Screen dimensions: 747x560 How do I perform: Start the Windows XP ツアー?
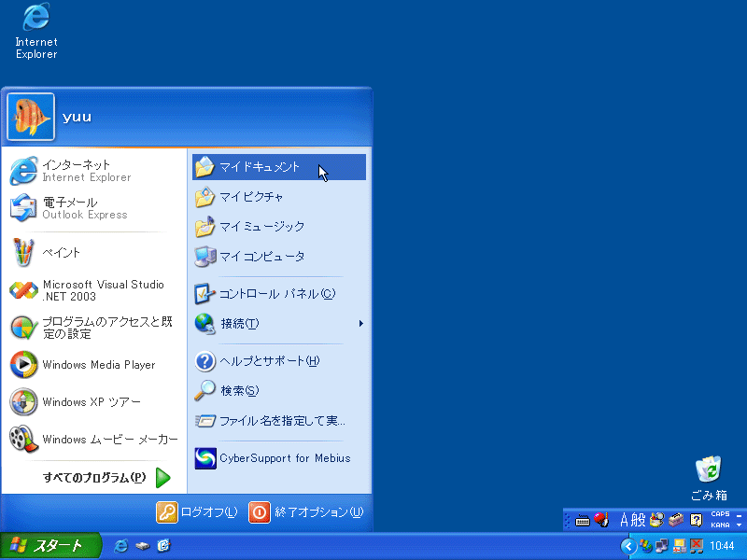(x=93, y=402)
